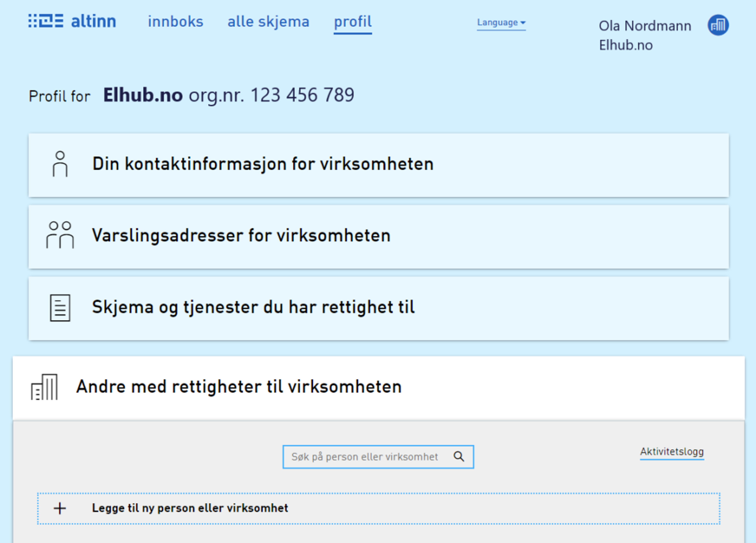
Task: Open the Aktivitetslogg link
Action: pyautogui.click(x=672, y=452)
